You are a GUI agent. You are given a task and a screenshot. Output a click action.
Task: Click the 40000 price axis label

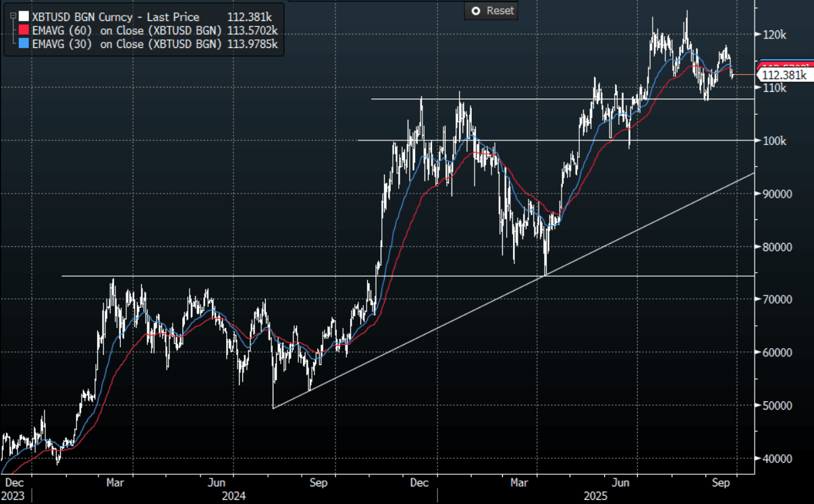[777, 459]
